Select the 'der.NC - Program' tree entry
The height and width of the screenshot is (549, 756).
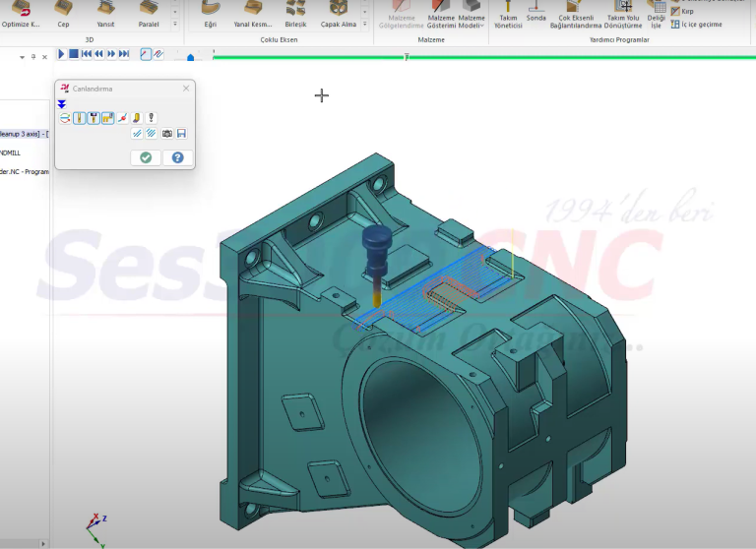click(24, 171)
